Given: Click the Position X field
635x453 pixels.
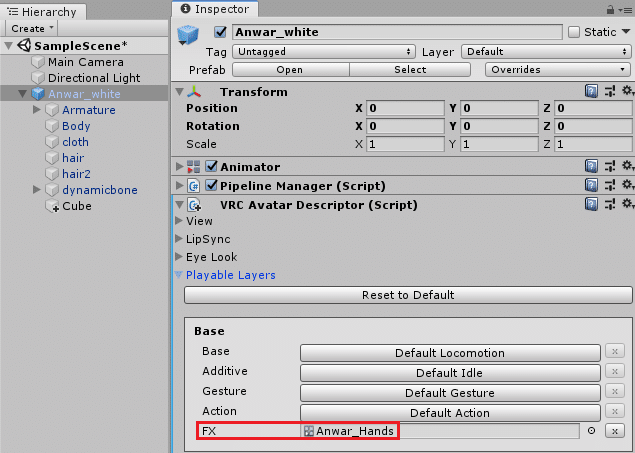Looking at the screenshot, I should click(x=405, y=108).
